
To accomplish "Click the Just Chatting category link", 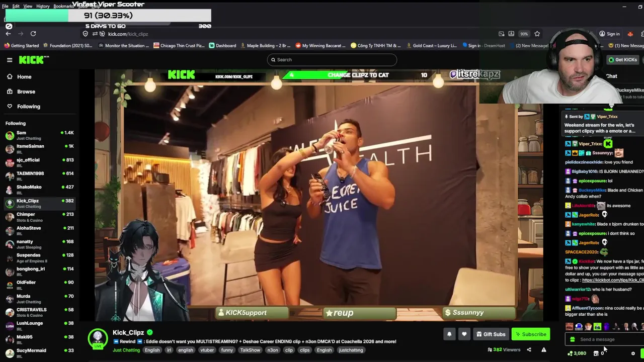I will pyautogui.click(x=126, y=350).
